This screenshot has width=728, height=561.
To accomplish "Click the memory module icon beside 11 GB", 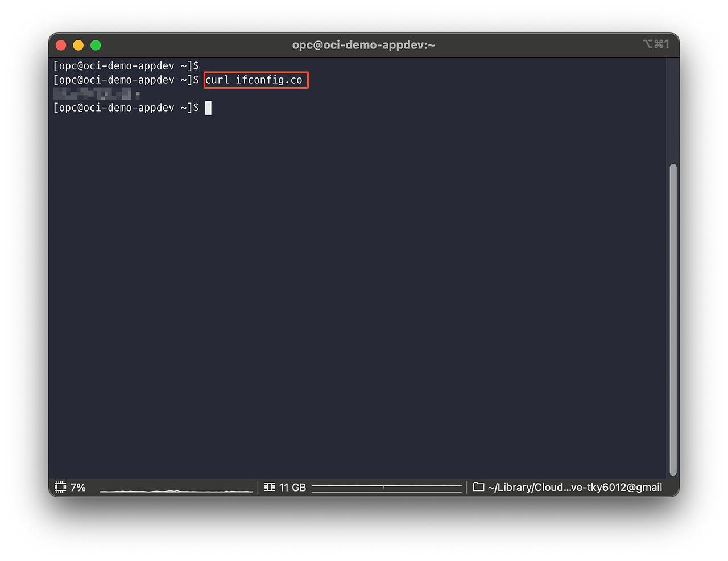I will (270, 488).
